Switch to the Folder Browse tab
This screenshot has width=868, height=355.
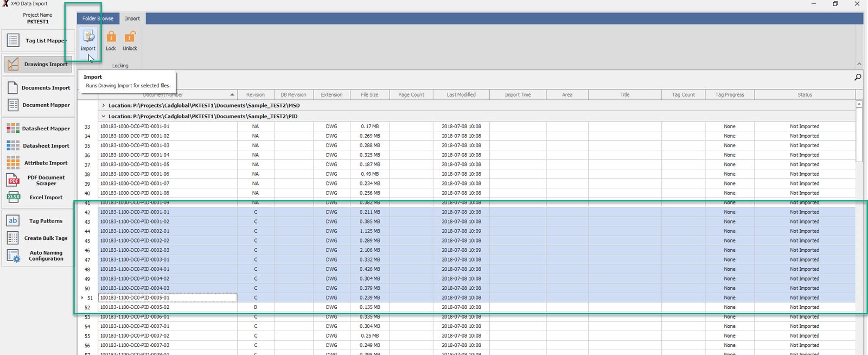click(x=98, y=18)
